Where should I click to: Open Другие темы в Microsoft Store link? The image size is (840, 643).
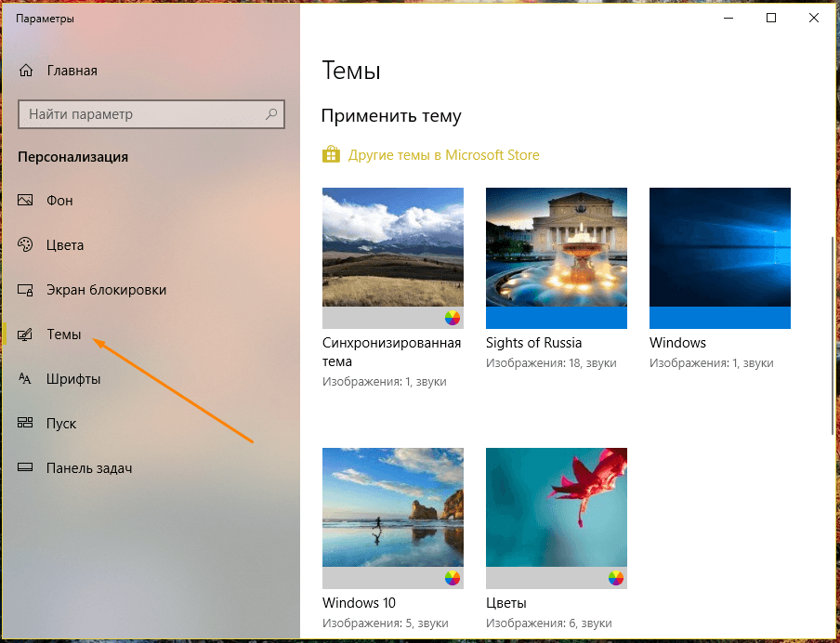(443, 155)
